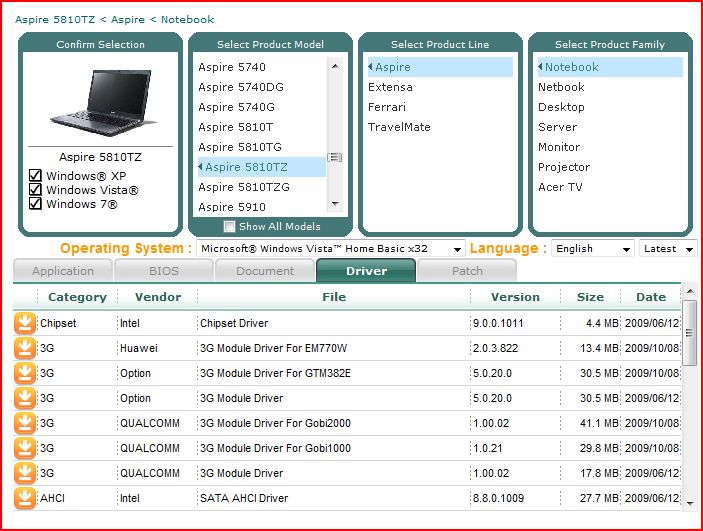This screenshot has height=531, width=703.
Task: Select Aspire in the product line list
Action: point(440,67)
